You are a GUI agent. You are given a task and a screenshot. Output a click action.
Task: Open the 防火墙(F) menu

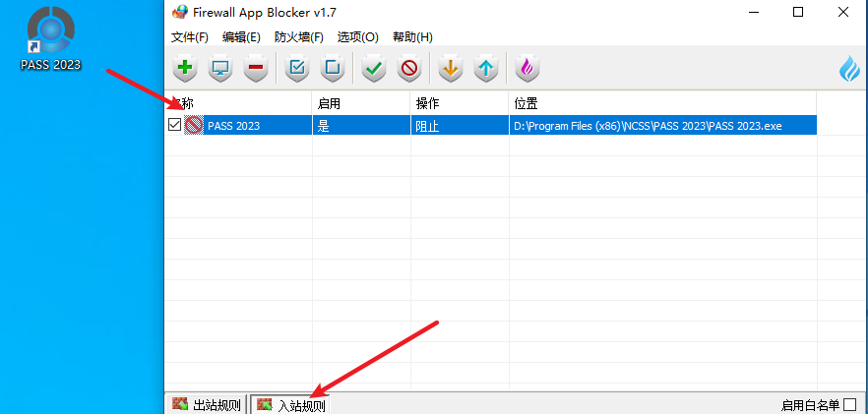(x=299, y=37)
